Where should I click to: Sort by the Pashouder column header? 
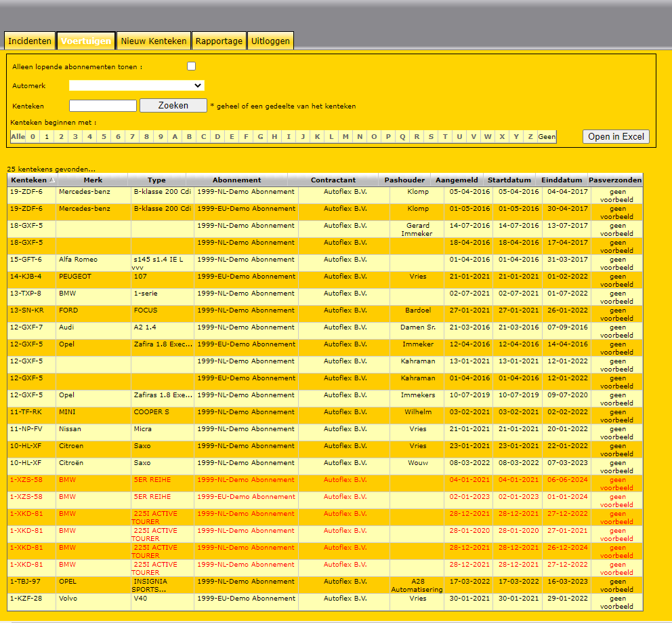pyautogui.click(x=404, y=180)
